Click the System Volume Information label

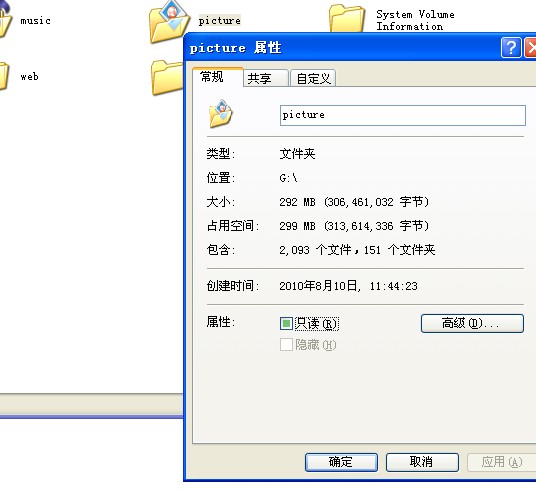[x=415, y=20]
